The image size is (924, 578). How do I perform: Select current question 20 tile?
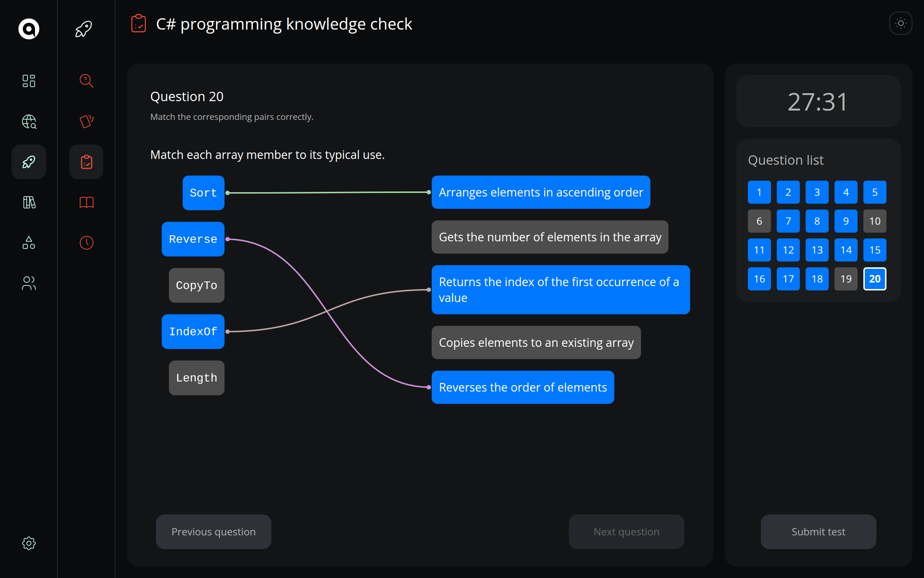(875, 279)
